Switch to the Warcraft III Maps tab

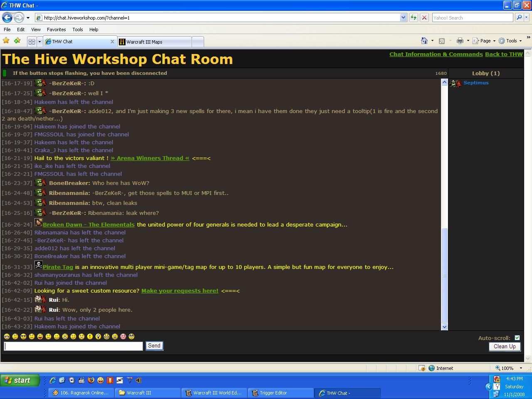(154, 42)
